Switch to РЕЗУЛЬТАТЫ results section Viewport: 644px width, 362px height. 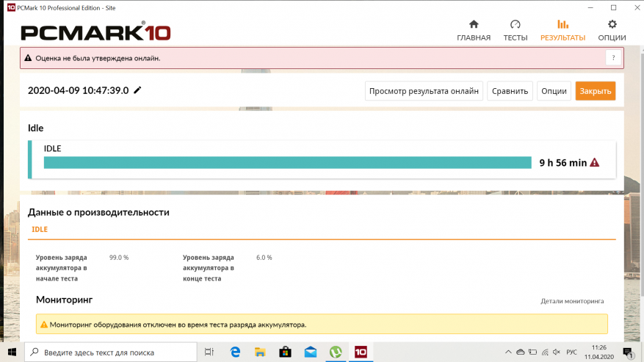coord(562,30)
